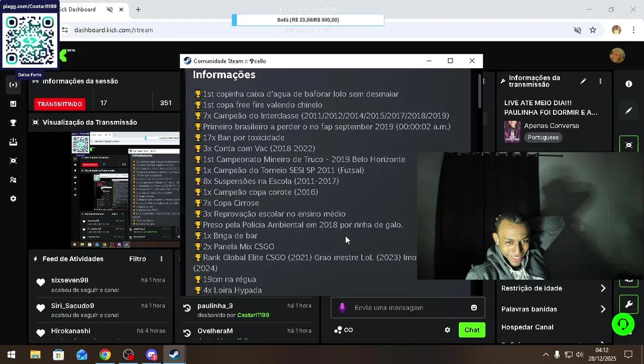The width and height of the screenshot is (644, 364).
Task: Open File Explorer from the taskbar
Action: (35, 354)
